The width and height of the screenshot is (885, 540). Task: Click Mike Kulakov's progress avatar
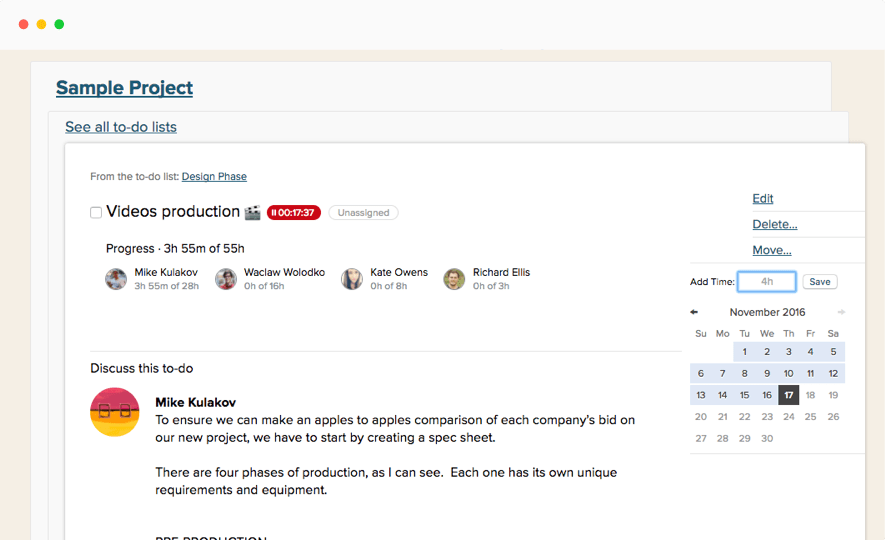116,279
